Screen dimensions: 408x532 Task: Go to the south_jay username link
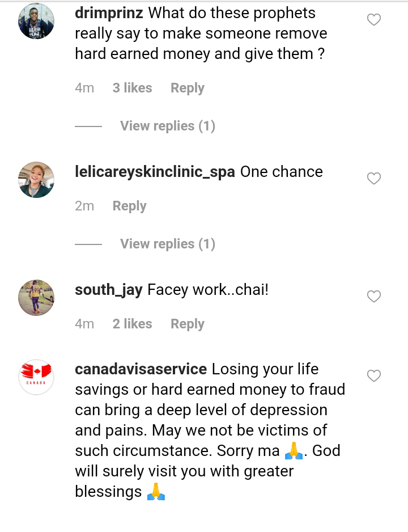[108, 290]
